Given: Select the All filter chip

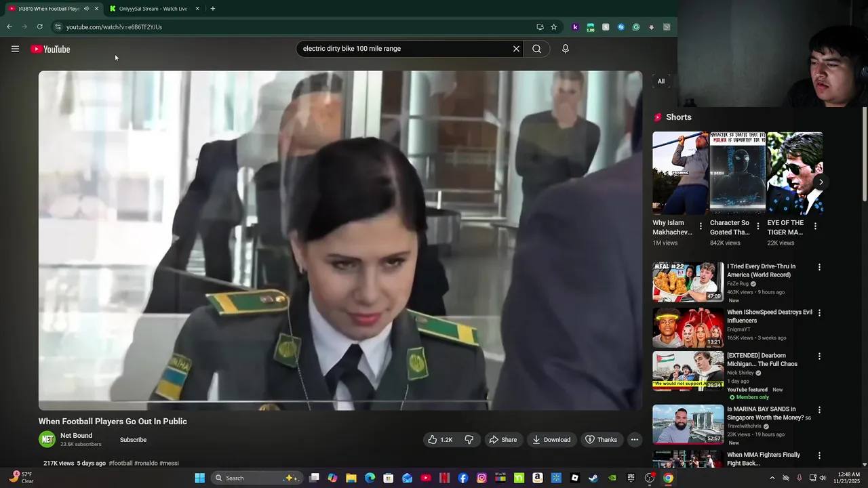Looking at the screenshot, I should (x=661, y=81).
